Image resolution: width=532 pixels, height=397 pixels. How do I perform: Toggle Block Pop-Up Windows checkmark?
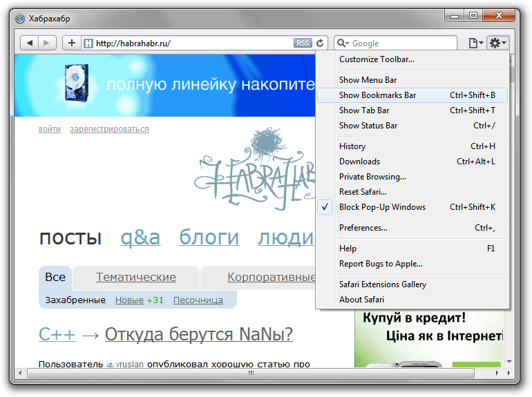pyautogui.click(x=325, y=207)
